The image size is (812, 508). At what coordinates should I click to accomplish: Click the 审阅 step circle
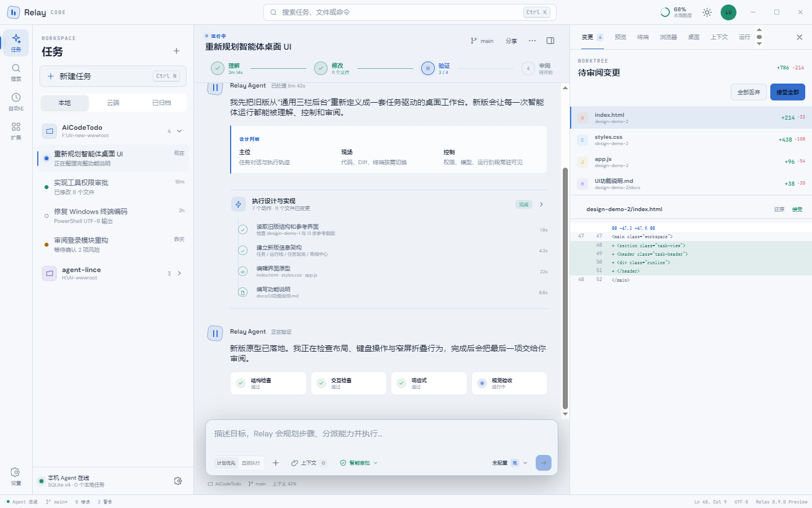(528, 68)
